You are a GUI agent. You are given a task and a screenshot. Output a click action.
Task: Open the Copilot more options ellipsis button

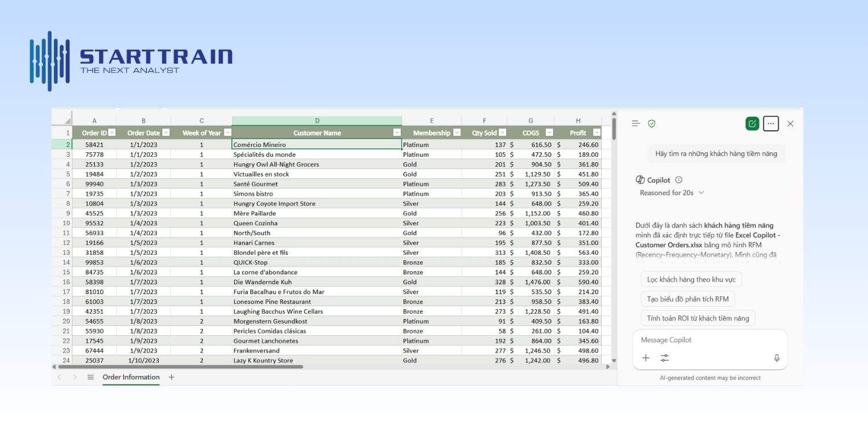(x=771, y=123)
